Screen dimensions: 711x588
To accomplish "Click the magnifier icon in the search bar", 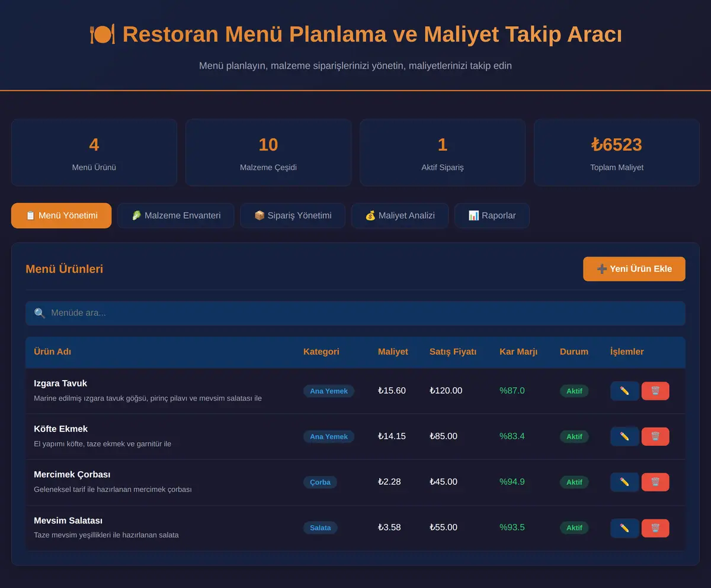I will (x=40, y=313).
